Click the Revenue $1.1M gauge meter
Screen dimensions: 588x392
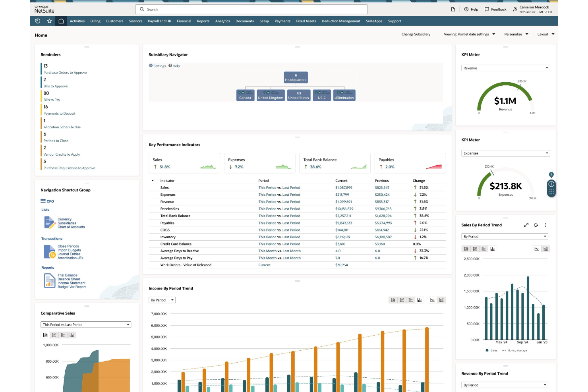[505, 98]
